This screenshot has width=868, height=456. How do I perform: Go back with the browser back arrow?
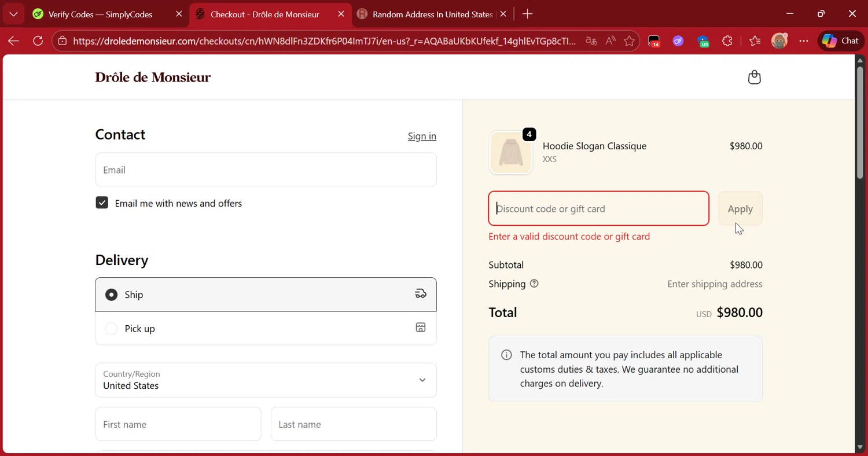[x=13, y=41]
